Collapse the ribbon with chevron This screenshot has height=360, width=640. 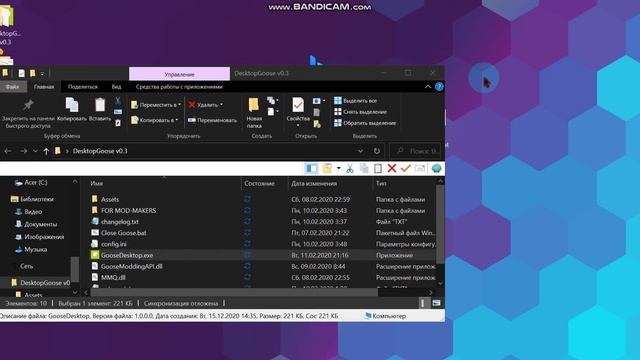point(428,87)
